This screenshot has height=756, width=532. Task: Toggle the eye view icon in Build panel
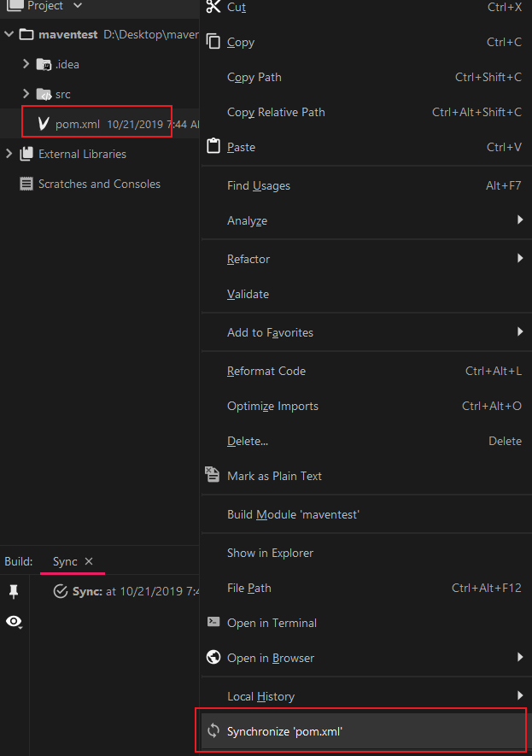tap(14, 621)
